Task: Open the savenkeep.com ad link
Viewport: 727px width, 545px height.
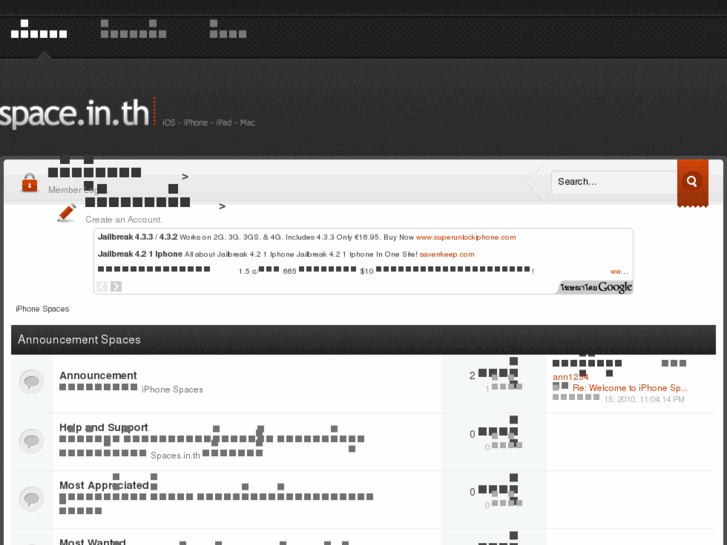Action: pos(447,254)
